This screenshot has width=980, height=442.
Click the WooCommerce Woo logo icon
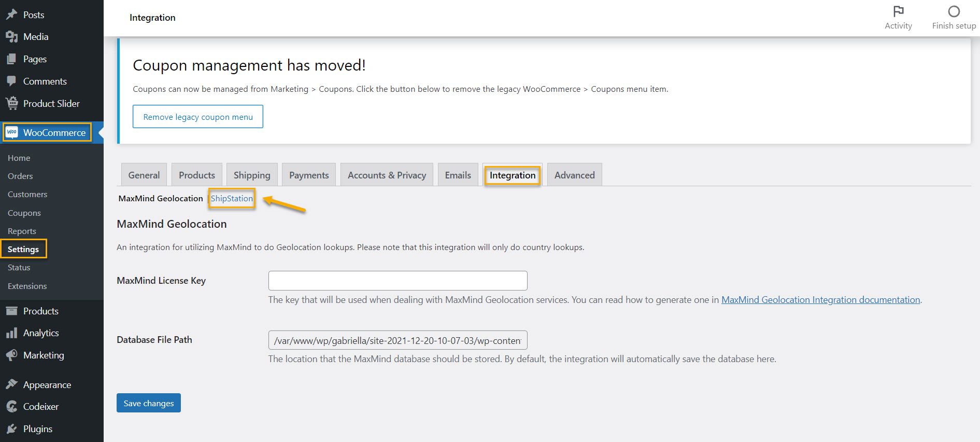12,132
